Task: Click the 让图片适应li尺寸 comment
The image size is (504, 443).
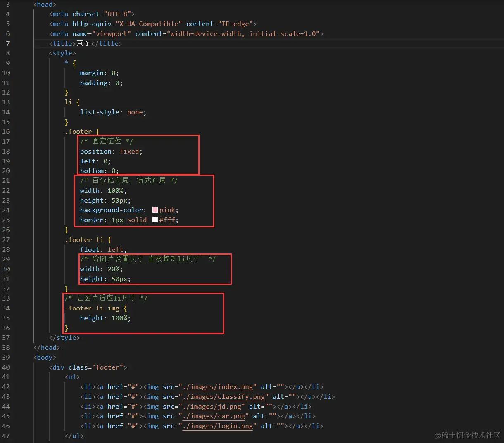Action: pos(106,298)
